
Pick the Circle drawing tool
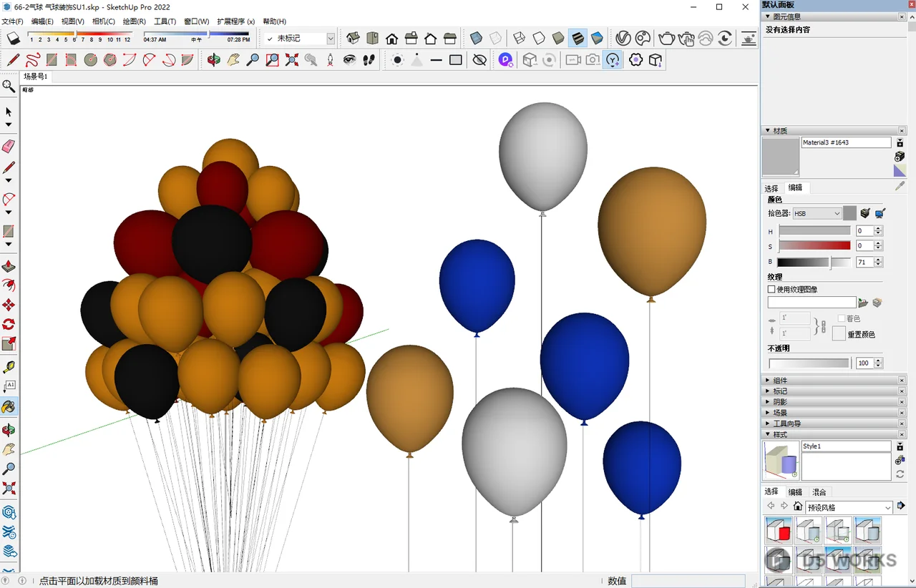tap(91, 60)
